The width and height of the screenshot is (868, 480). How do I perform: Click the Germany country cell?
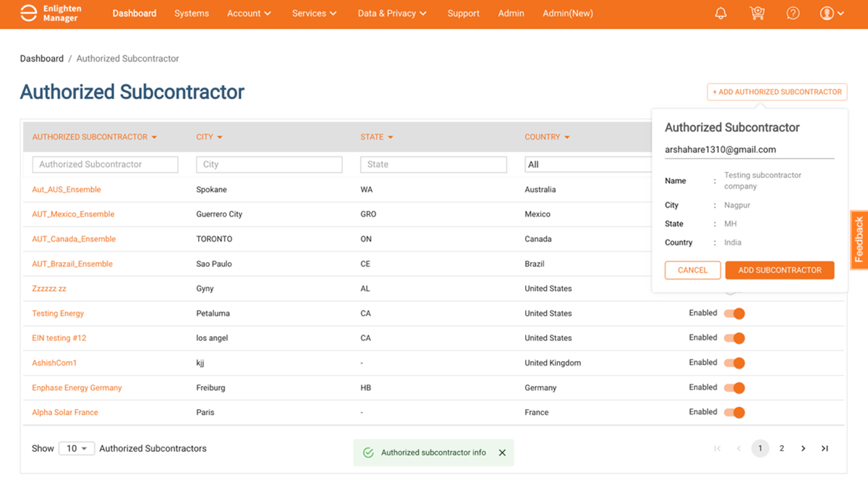[x=540, y=388]
